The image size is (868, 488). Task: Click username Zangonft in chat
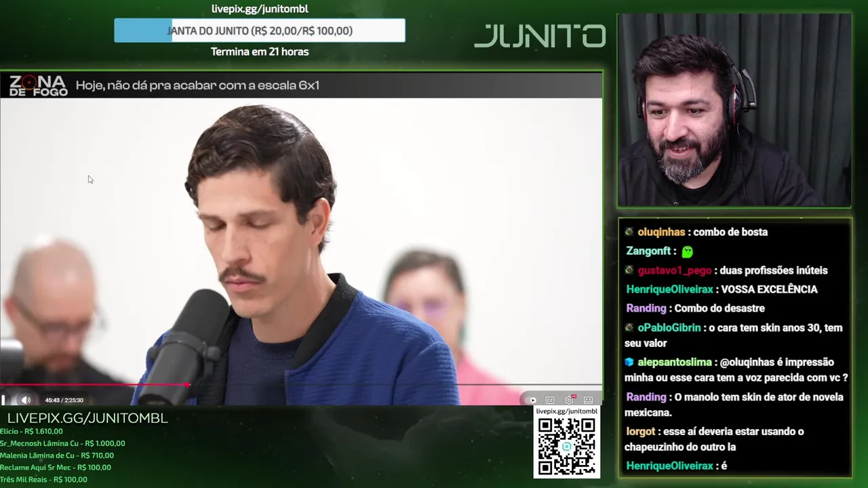[648, 251]
